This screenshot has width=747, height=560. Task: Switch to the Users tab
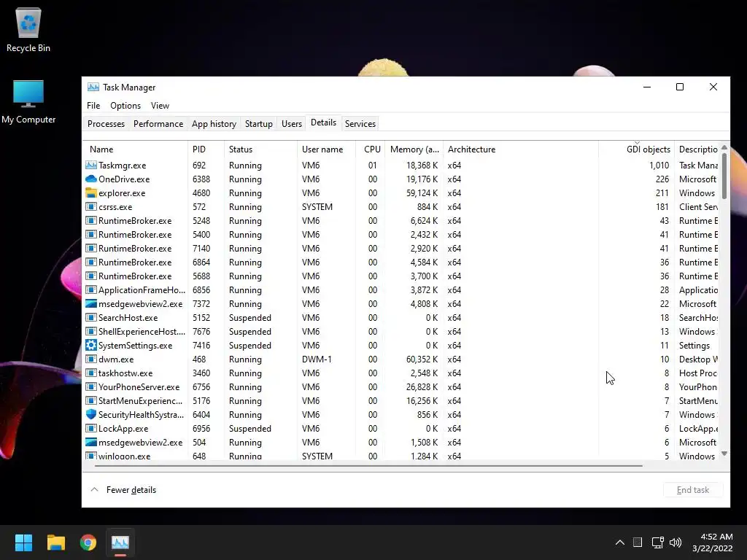(x=292, y=124)
